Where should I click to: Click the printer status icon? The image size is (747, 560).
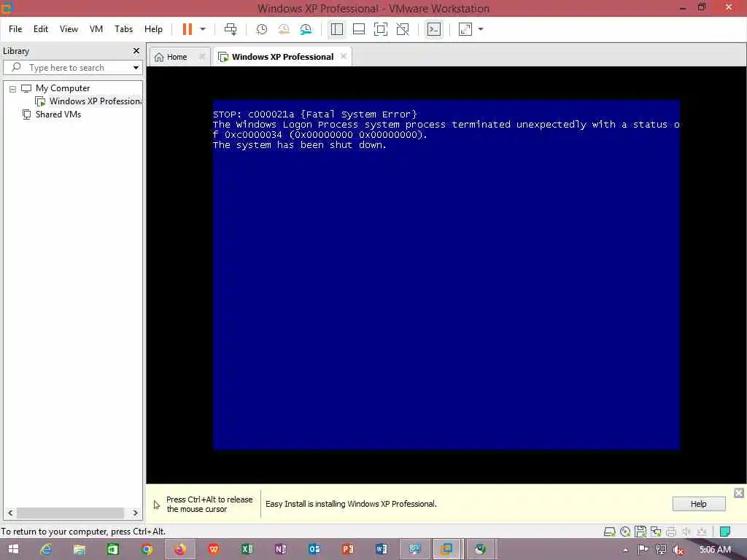click(x=671, y=532)
